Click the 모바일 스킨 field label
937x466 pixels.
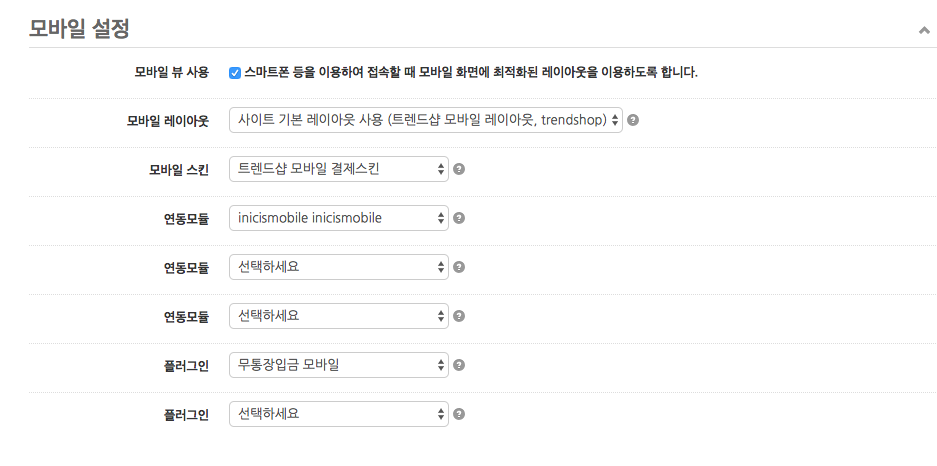pyautogui.click(x=178, y=170)
